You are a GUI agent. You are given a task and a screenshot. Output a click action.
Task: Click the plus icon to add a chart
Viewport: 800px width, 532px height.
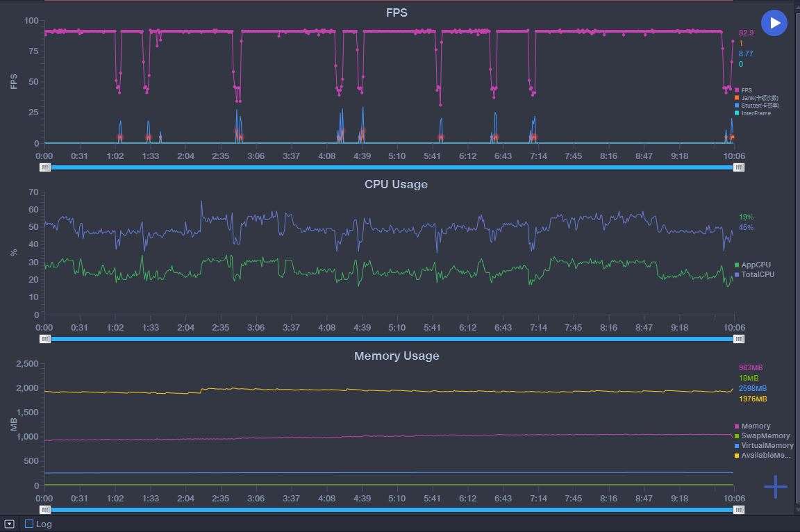click(x=775, y=487)
